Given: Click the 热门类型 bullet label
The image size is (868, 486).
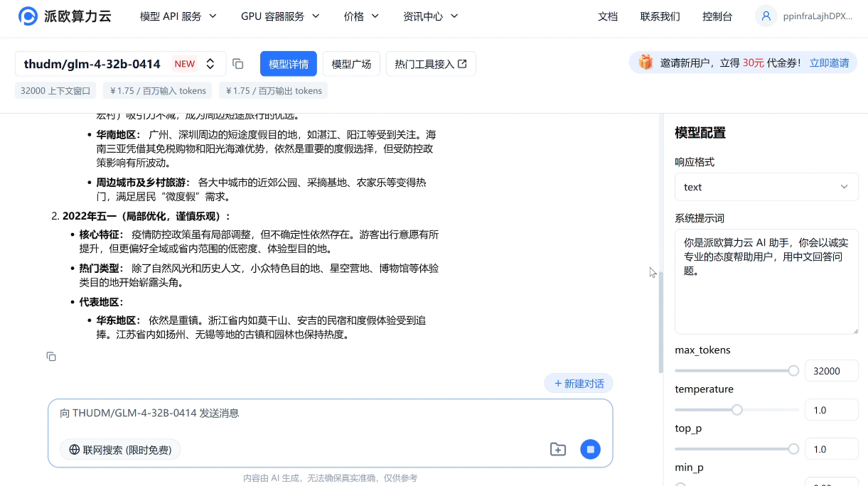Looking at the screenshot, I should coord(102,269).
